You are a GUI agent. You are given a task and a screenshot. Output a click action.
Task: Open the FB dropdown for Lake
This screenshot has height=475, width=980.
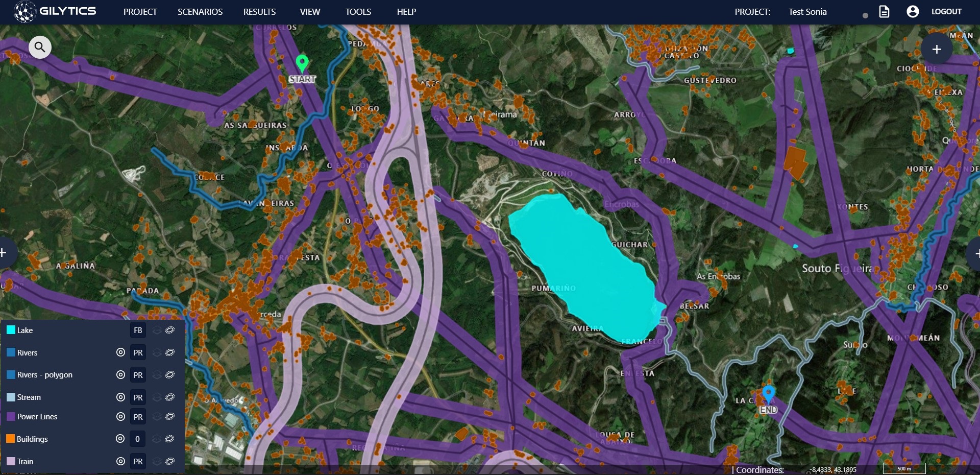pos(138,330)
